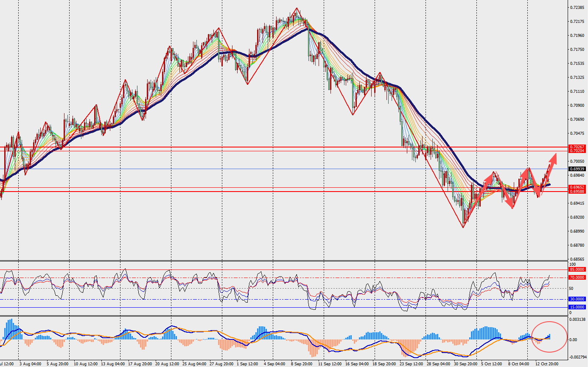Click the 1 Sep 12:00 time label

coord(247,364)
